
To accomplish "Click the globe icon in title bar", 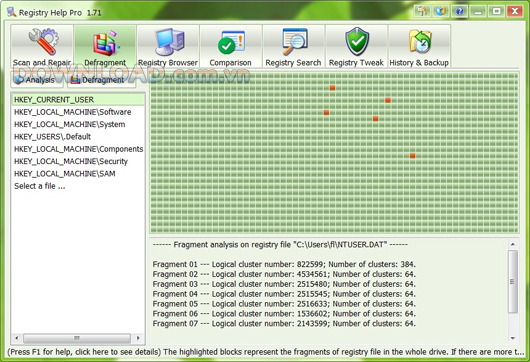I will 440,11.
